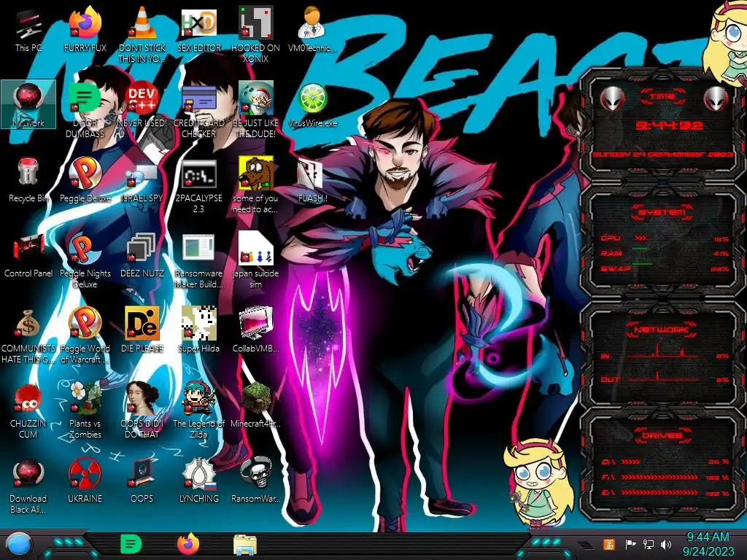Launch Firefox from the taskbar
Viewport: 747px width, 560px height.
[x=188, y=544]
